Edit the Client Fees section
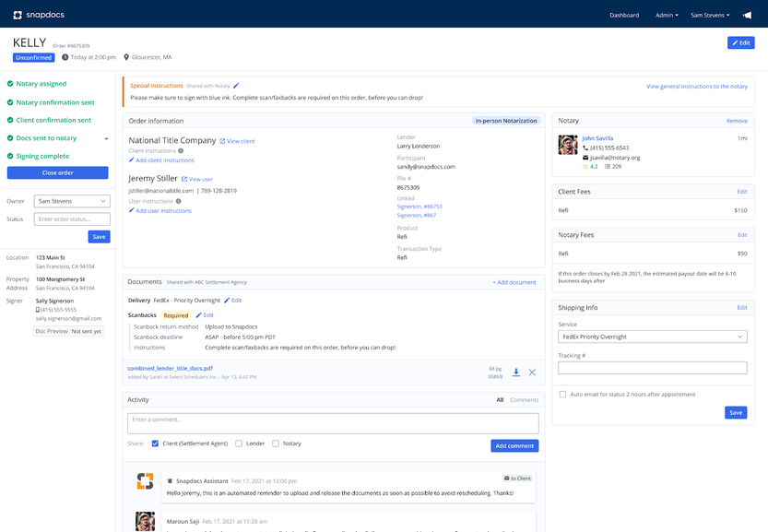This screenshot has height=532, width=768. 742,192
